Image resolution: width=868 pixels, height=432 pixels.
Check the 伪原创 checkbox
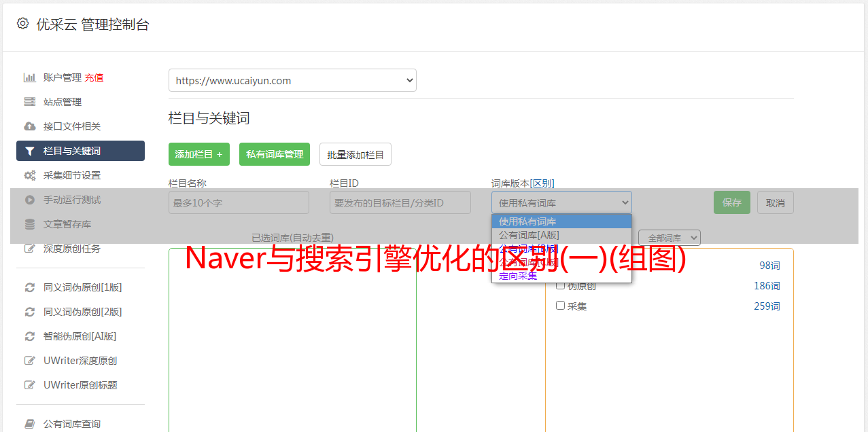pyautogui.click(x=561, y=285)
